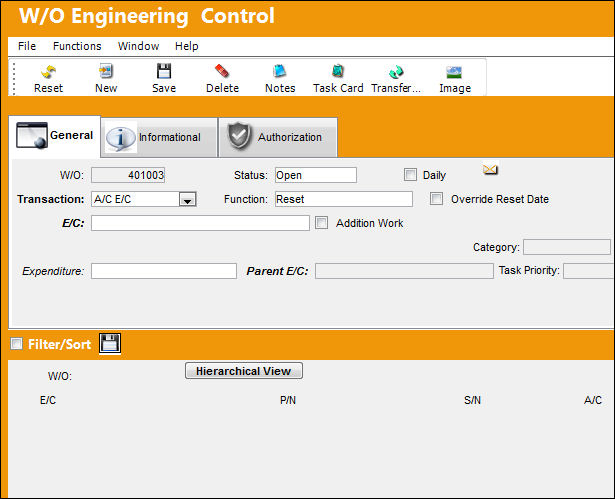Open Notes from the toolbar
This screenshot has width=615, height=499.
(x=280, y=78)
